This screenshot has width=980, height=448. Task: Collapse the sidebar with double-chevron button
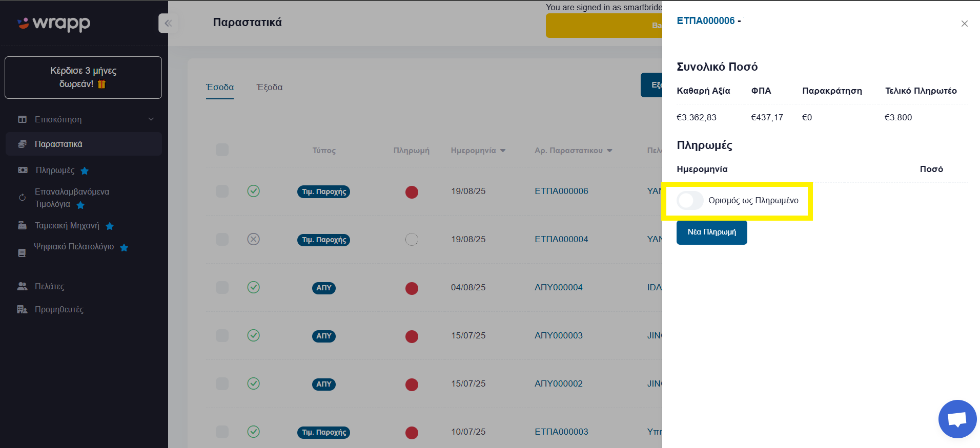[168, 23]
